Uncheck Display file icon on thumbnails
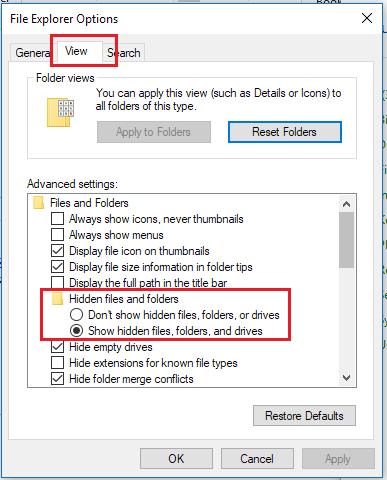The width and height of the screenshot is (387, 480). click(57, 251)
